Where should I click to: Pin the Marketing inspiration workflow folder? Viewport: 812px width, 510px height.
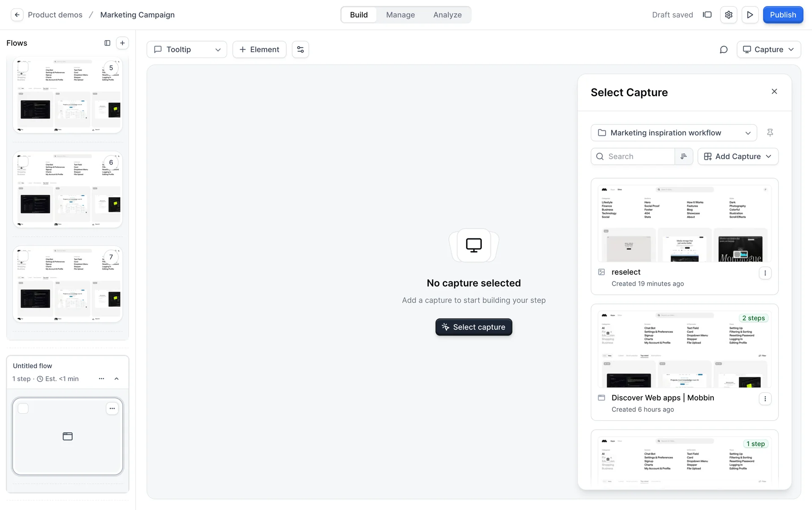click(x=770, y=133)
